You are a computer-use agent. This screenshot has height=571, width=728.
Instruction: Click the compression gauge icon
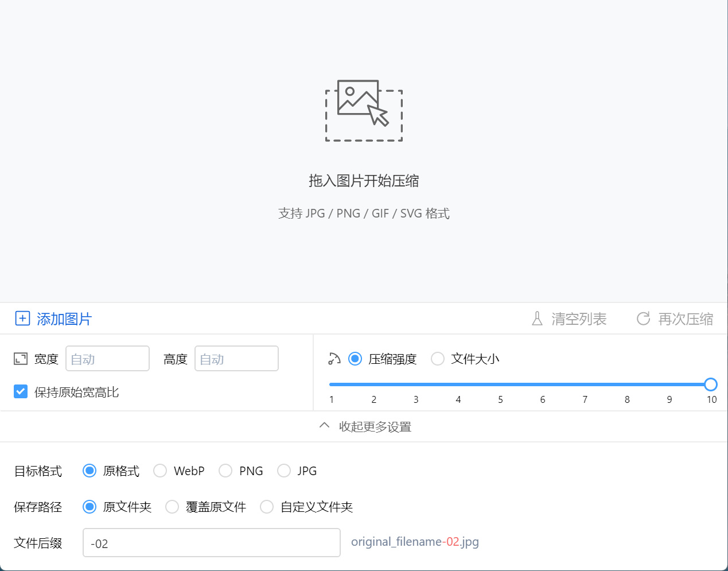point(334,359)
